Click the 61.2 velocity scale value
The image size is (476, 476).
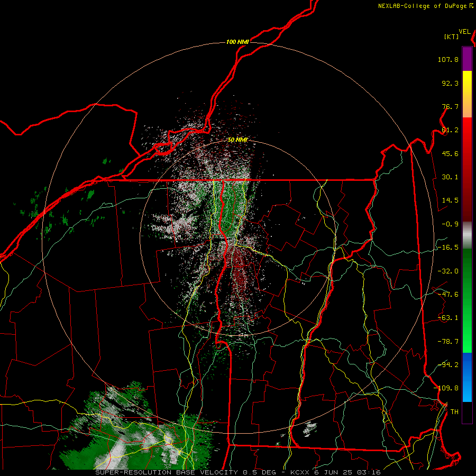pos(450,130)
